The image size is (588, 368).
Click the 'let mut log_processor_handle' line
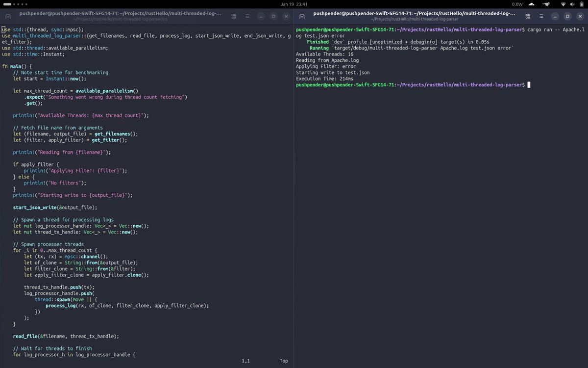pyautogui.click(x=81, y=226)
